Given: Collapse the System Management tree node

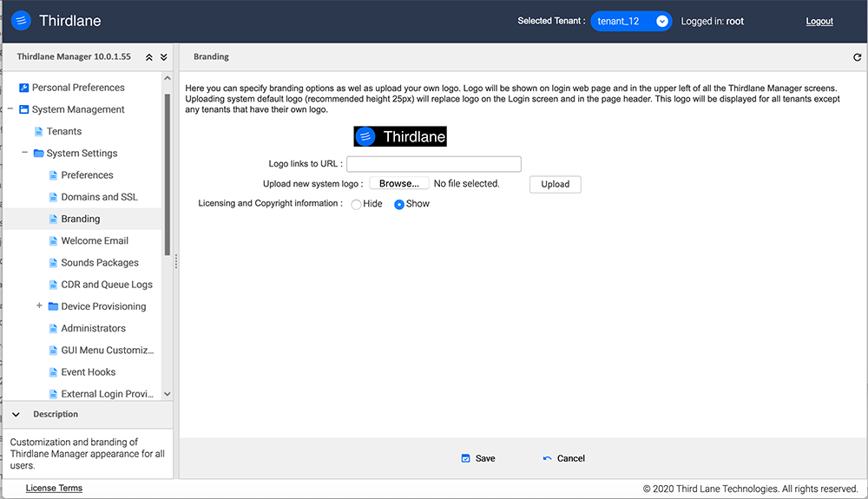Looking at the screenshot, I should point(10,109).
